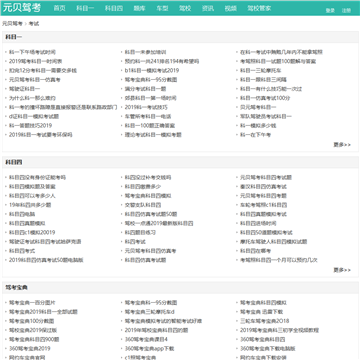Open 驾校管家 in the navigation bar

point(259,8)
